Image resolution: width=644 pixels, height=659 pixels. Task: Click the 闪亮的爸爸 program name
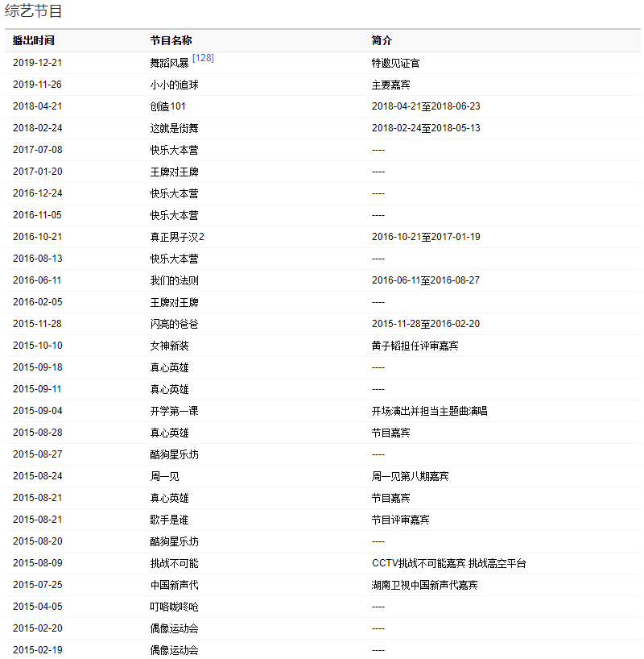click(x=174, y=324)
